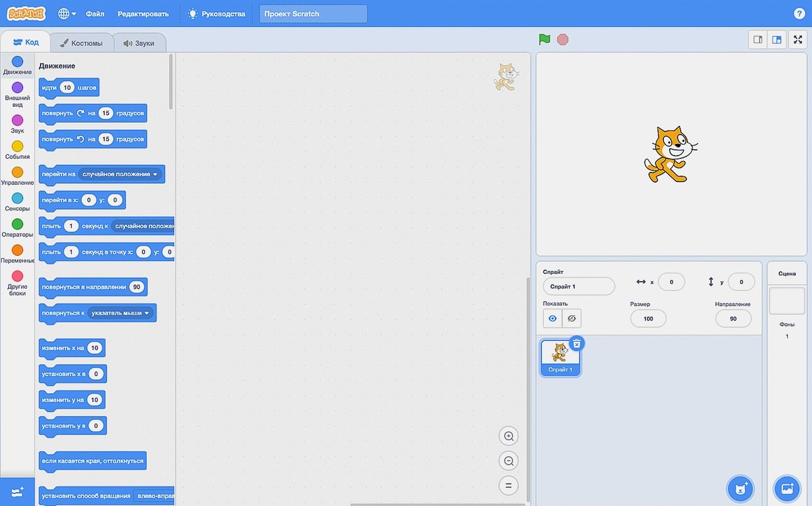Select the События block category
Viewport: 812px width, 506px height.
18,150
